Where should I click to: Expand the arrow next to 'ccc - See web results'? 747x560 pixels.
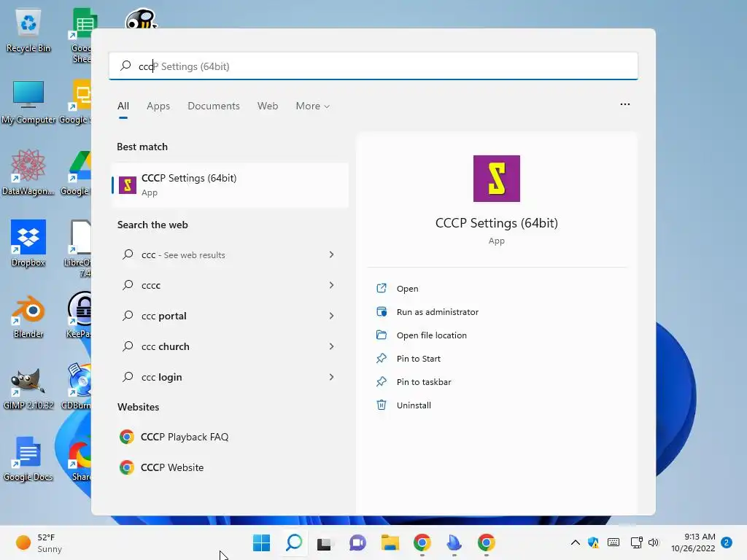coord(332,254)
